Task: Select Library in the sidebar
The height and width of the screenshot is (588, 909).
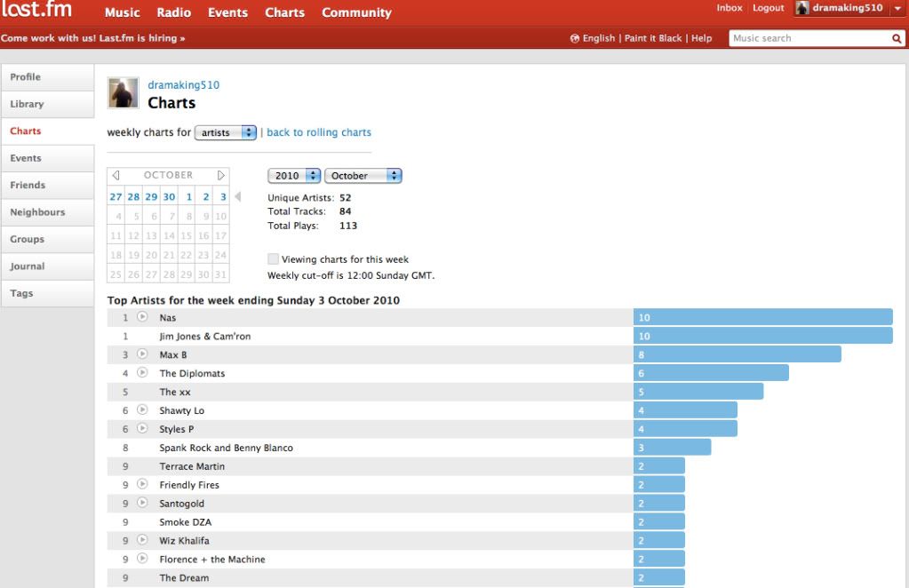Action: pos(47,104)
